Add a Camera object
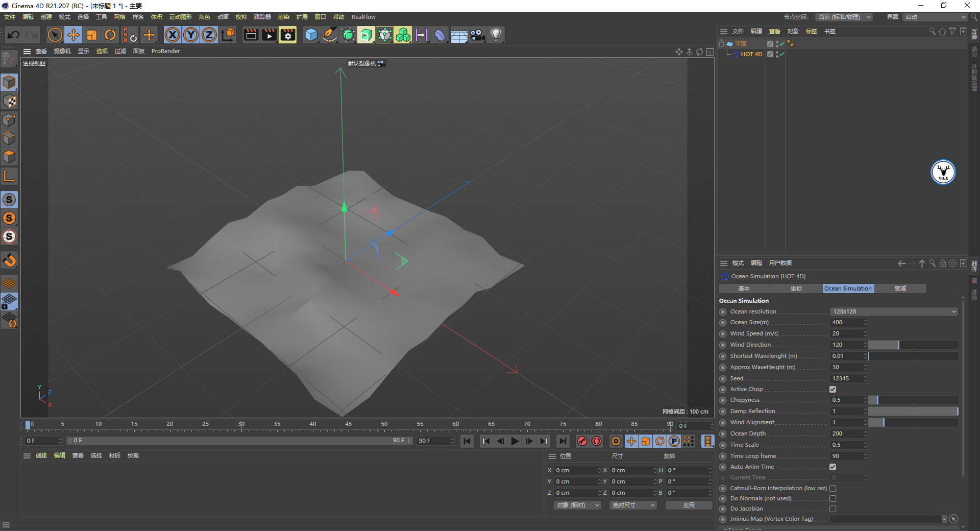 (x=477, y=35)
